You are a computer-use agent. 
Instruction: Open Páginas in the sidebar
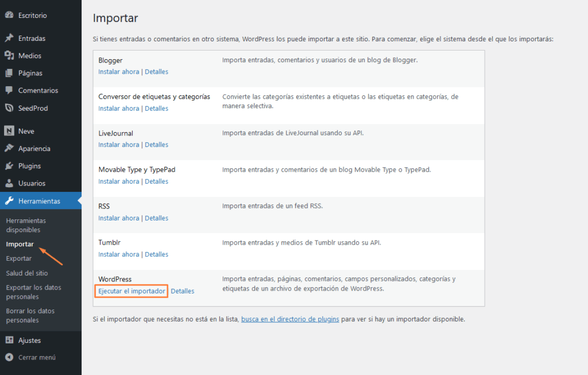(30, 73)
